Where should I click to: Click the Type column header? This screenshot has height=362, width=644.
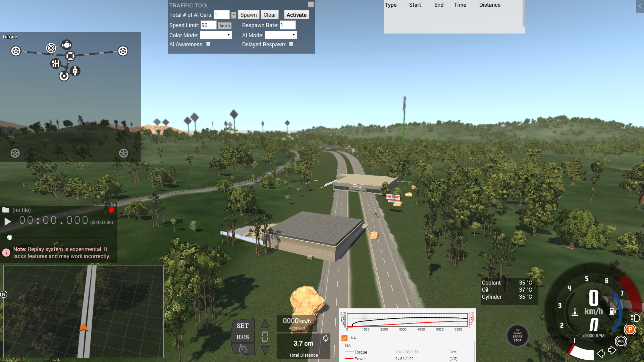tap(390, 5)
